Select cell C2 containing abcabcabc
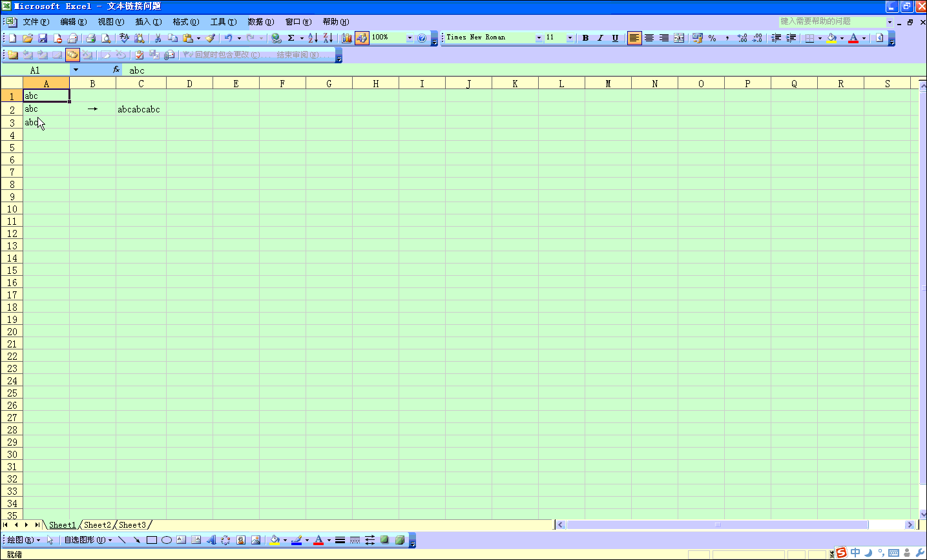 (141, 109)
